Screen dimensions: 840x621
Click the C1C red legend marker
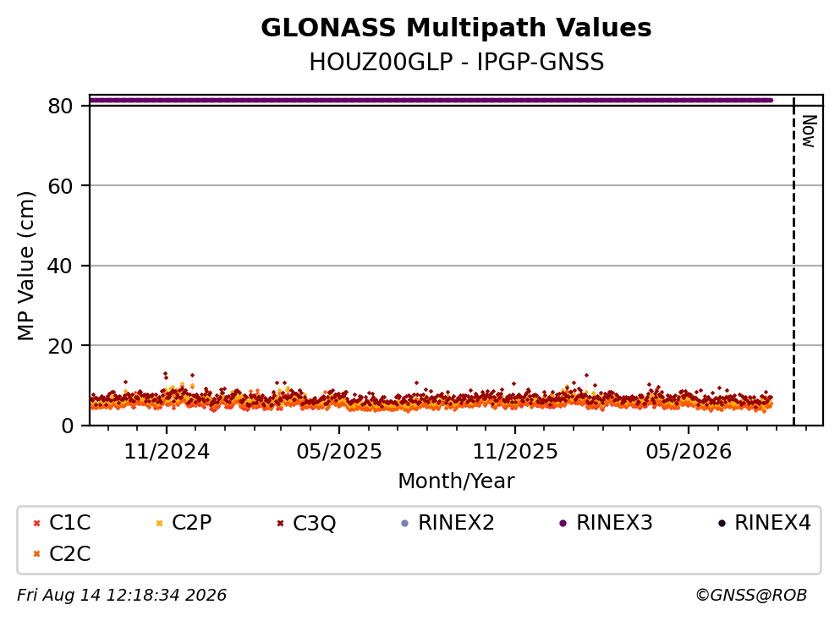[x=36, y=523]
